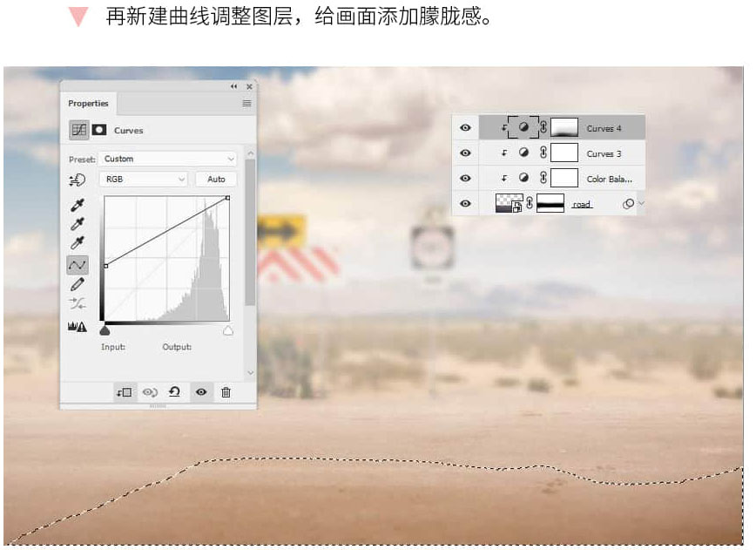Collapse the Properties panel with double arrows
756x550 pixels.
pos(233,86)
